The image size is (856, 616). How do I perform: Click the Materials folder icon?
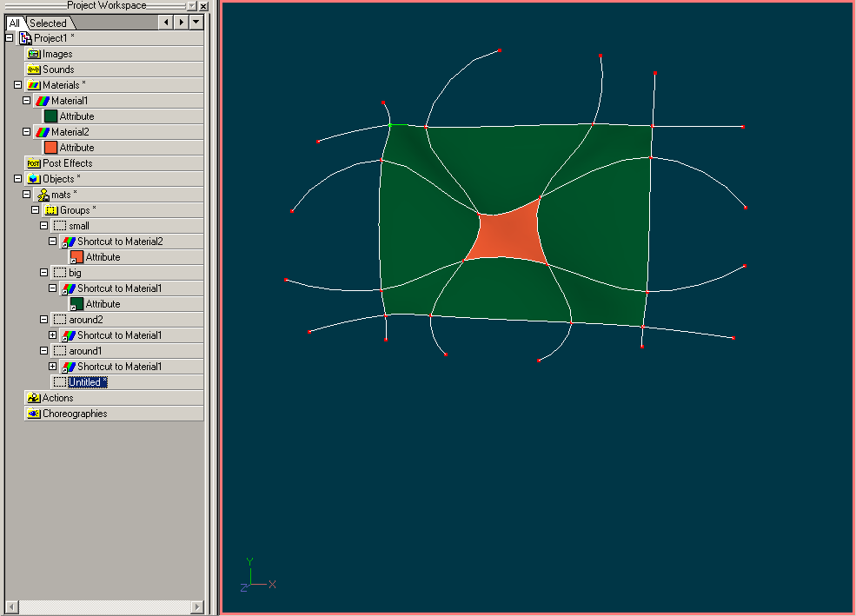[x=34, y=85]
